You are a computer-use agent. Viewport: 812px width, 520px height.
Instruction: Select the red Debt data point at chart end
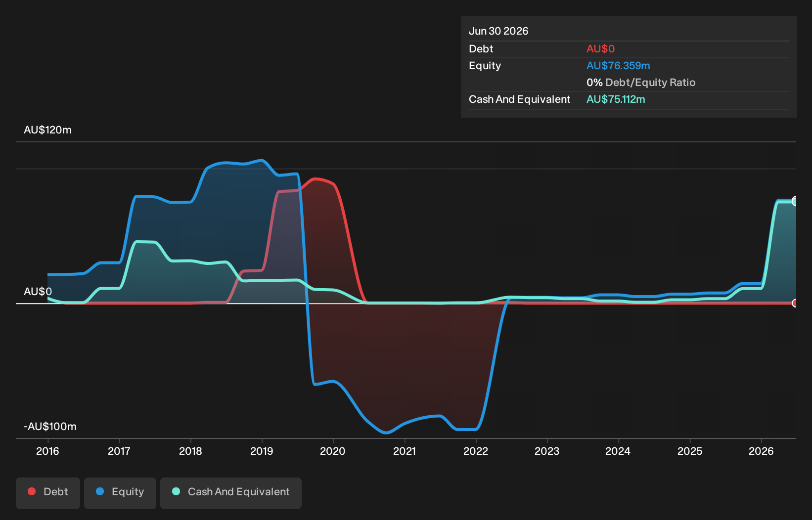click(x=795, y=303)
